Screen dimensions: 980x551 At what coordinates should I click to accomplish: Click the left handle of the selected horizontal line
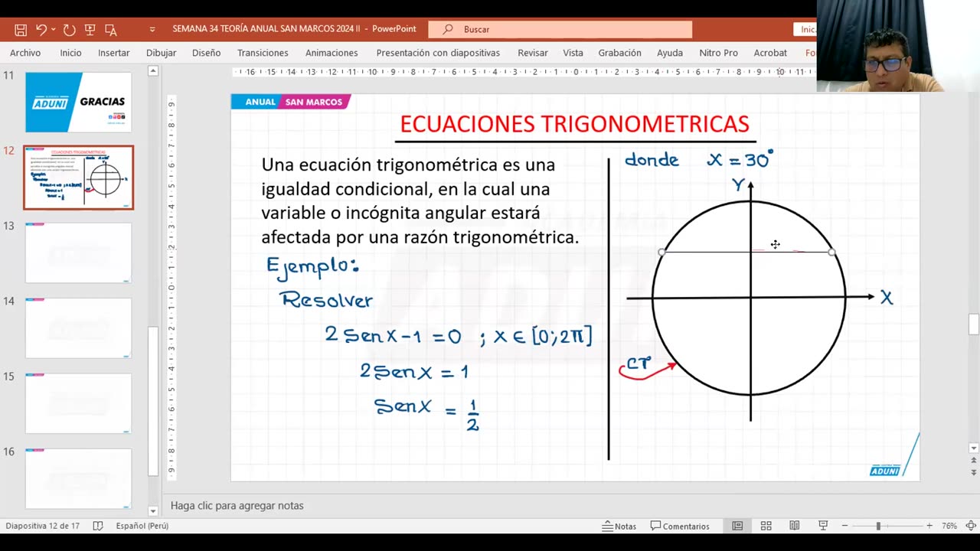tap(662, 252)
